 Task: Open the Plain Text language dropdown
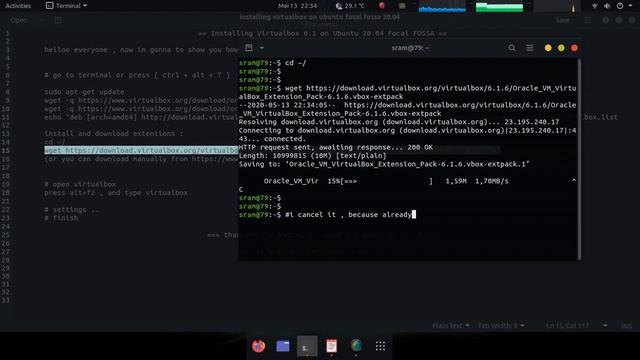(451, 325)
